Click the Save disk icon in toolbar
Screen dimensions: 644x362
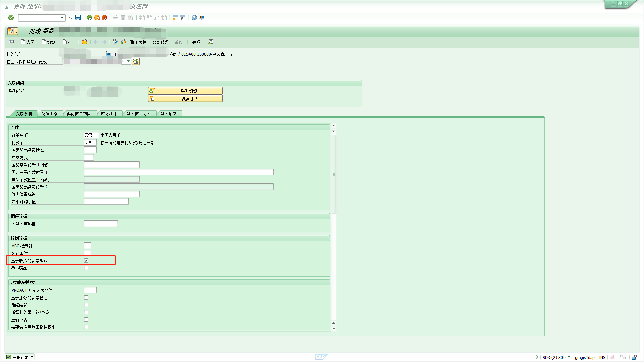(x=78, y=18)
